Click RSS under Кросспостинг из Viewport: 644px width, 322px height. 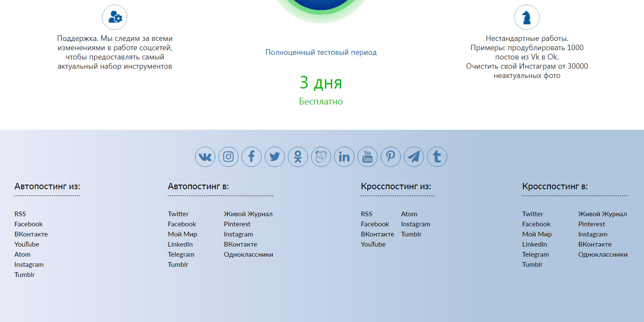coord(367,214)
